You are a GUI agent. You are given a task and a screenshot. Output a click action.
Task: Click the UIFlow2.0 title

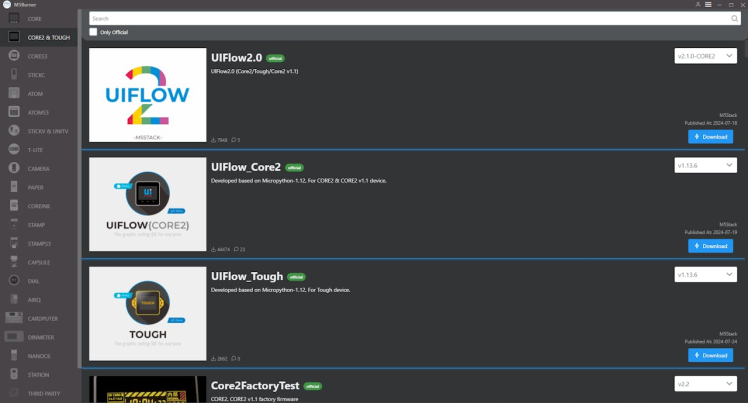pyautogui.click(x=237, y=58)
